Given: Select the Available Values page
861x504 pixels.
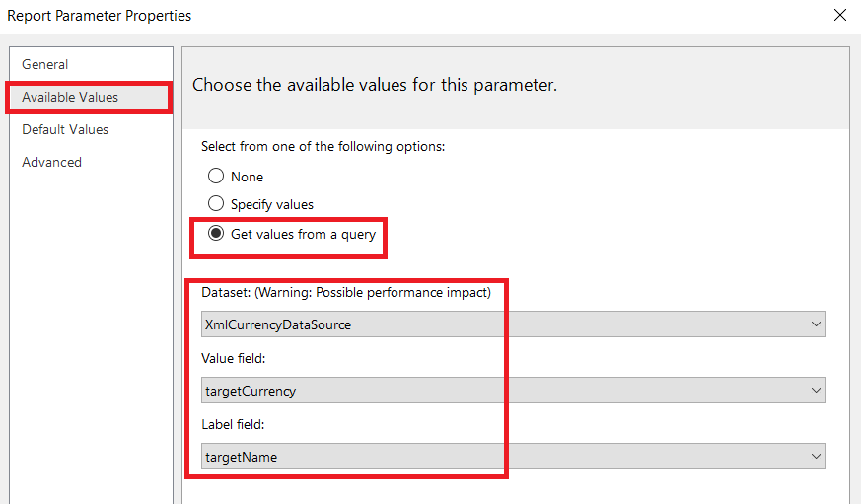Looking at the screenshot, I should [70, 97].
